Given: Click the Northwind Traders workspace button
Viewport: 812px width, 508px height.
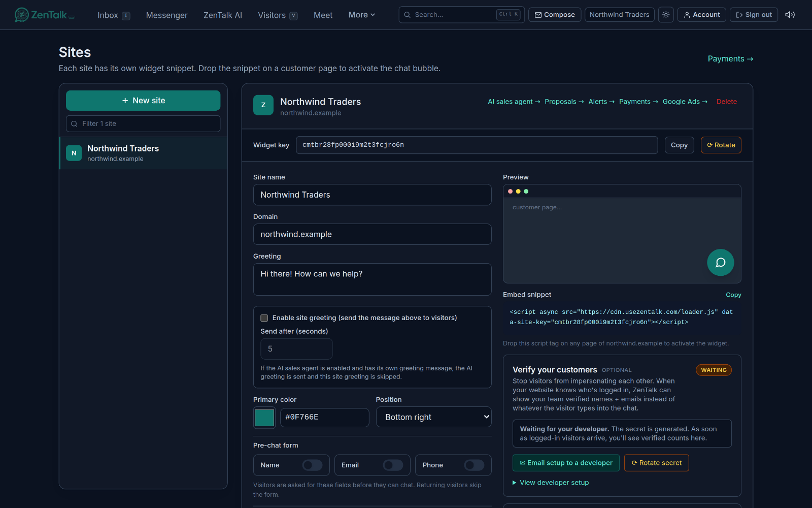Looking at the screenshot, I should [619, 15].
